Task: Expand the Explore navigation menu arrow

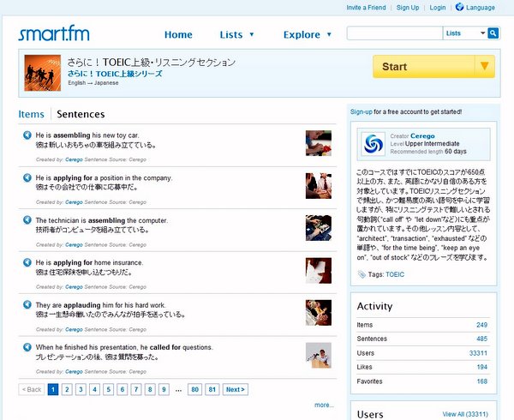Action: 329,34
